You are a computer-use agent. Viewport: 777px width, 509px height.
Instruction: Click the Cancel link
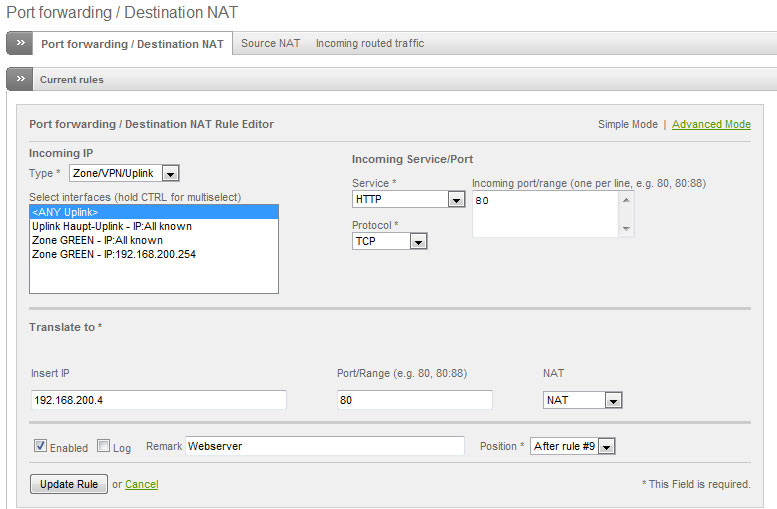coord(141,484)
